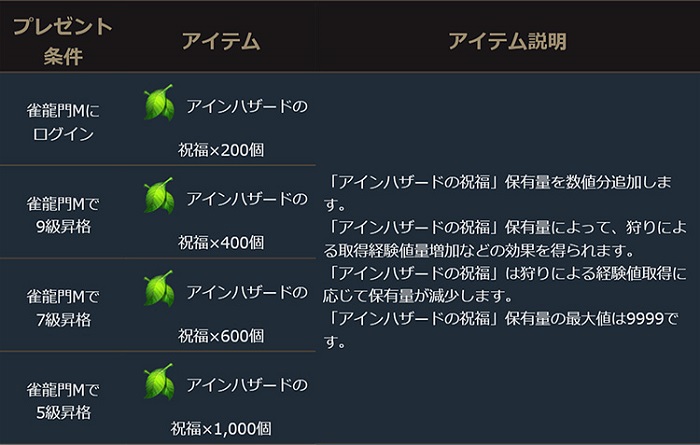This screenshot has height=445, width=700.
Task: Click アインハザードの item name in 5級 row
Action: coord(247,385)
